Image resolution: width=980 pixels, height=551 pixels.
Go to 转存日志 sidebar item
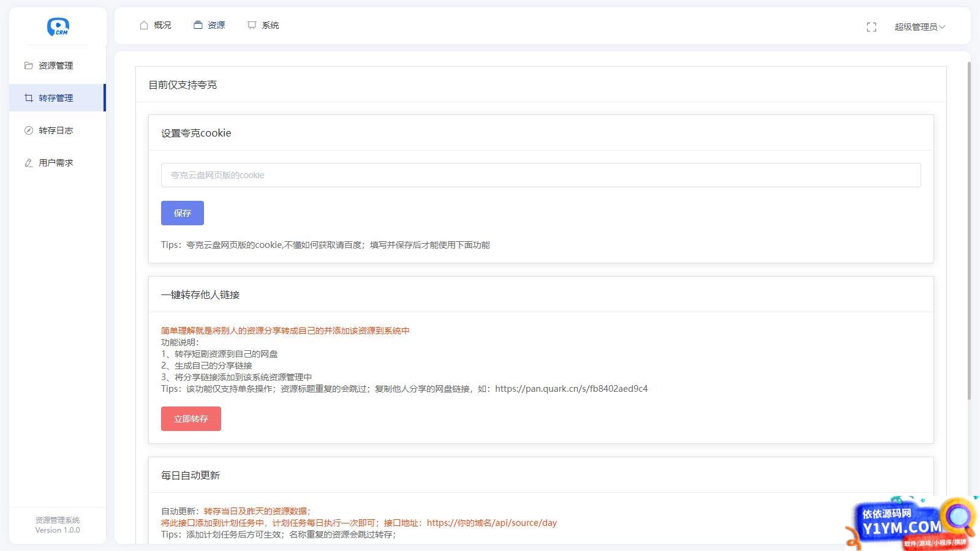[58, 130]
